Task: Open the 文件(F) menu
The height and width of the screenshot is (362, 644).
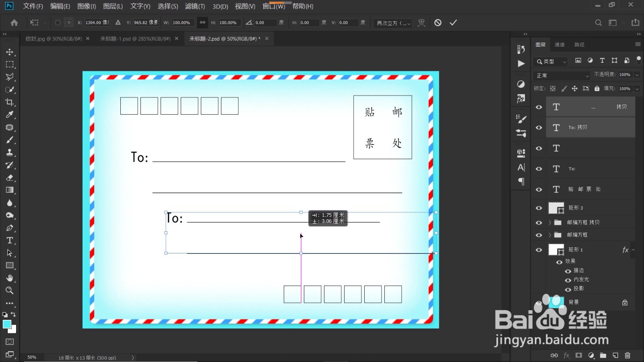Action: [33, 6]
